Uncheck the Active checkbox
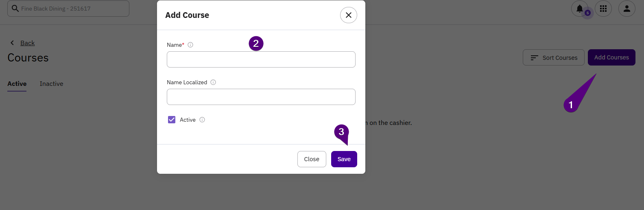 [172, 120]
